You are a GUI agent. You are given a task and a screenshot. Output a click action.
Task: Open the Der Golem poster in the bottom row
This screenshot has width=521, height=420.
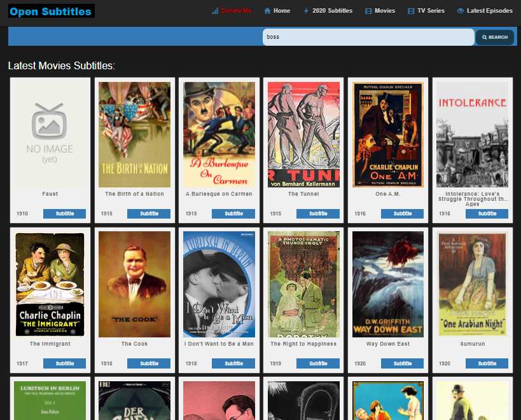135,400
